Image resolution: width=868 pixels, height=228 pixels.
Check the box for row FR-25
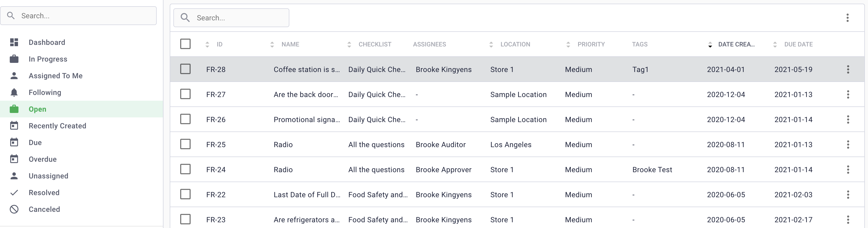coord(185,144)
